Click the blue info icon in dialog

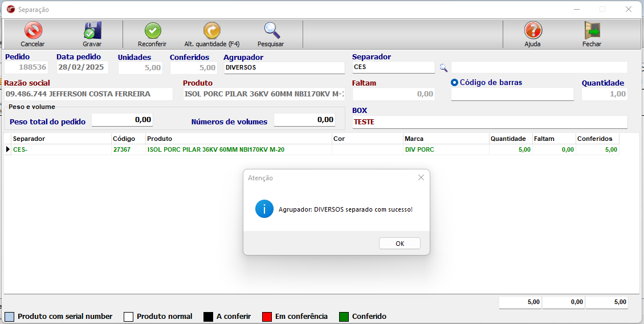click(x=264, y=209)
